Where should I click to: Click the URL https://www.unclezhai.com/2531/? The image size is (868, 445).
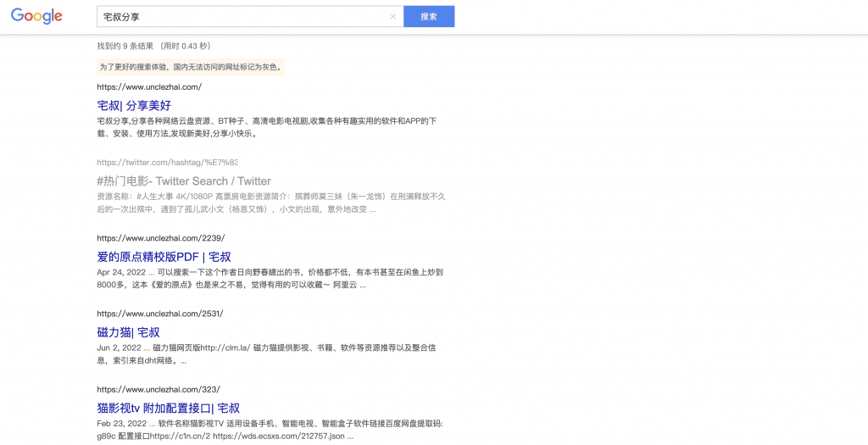coord(160,314)
